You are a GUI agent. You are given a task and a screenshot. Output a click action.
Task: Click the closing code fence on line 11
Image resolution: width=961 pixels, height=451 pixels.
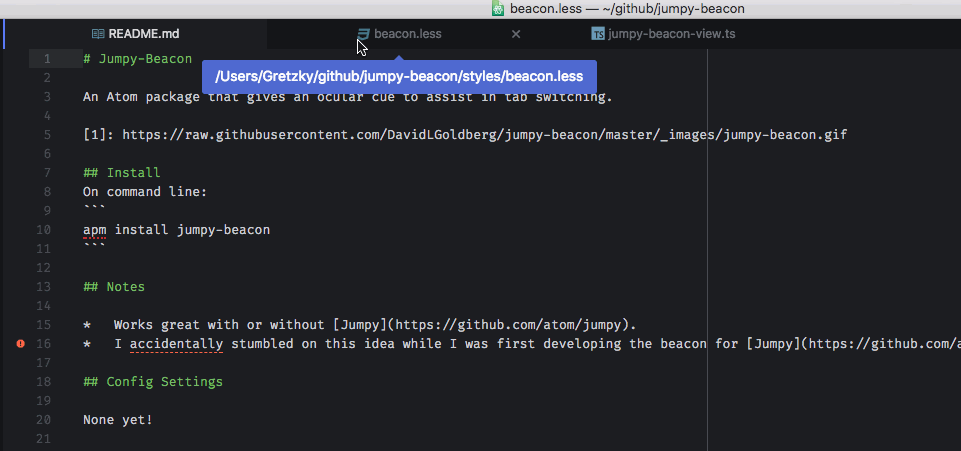(94, 246)
